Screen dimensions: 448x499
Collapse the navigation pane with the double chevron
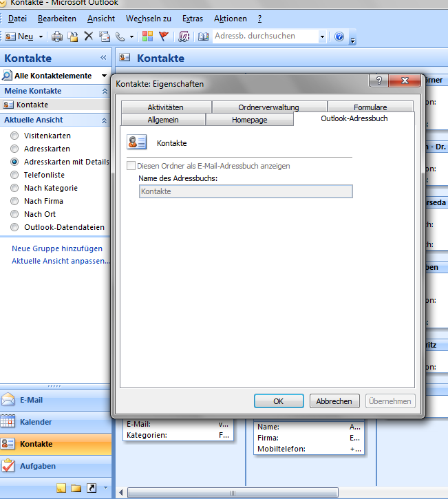(103, 58)
